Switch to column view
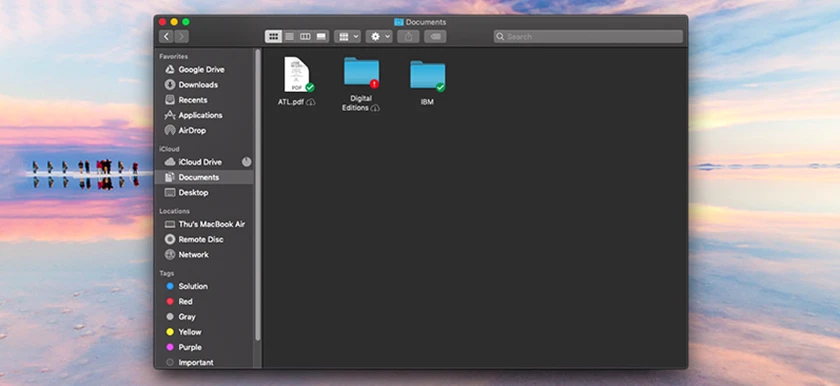This screenshot has width=840, height=386. coord(305,36)
